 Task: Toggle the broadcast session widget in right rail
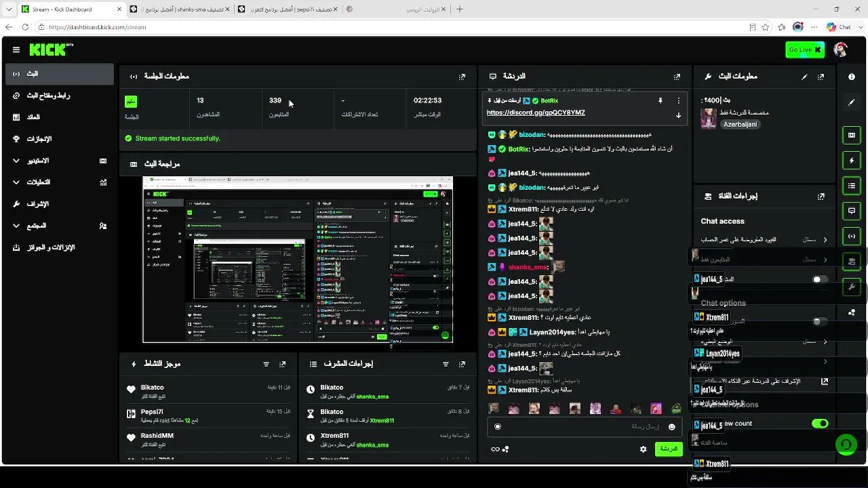[x=852, y=236]
